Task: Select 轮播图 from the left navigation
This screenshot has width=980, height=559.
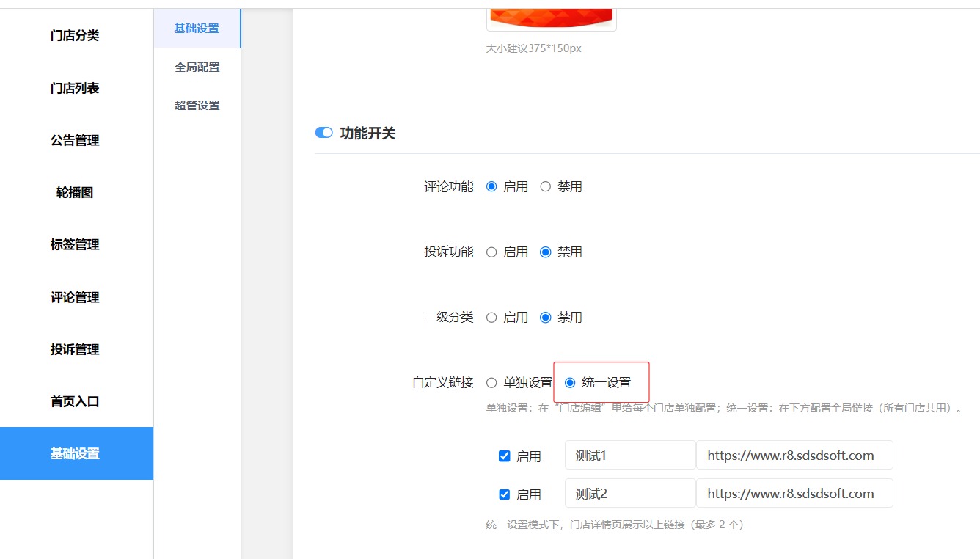Action: pyautogui.click(x=75, y=192)
